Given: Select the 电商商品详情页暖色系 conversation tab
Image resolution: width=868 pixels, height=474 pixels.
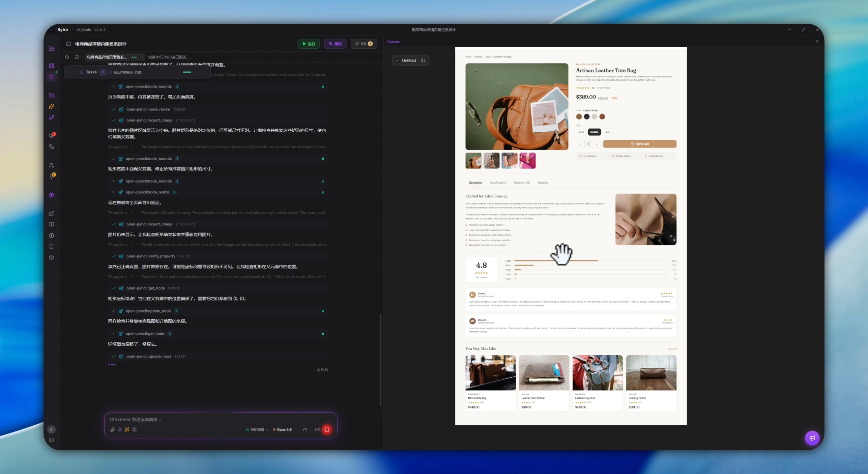Looking at the screenshot, I should [107, 57].
